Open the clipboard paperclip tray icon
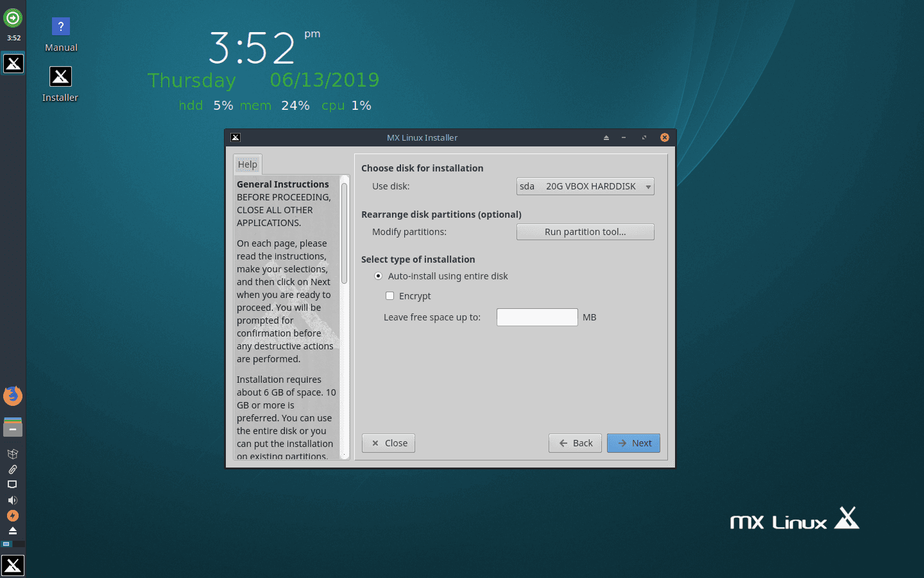 pos(12,469)
